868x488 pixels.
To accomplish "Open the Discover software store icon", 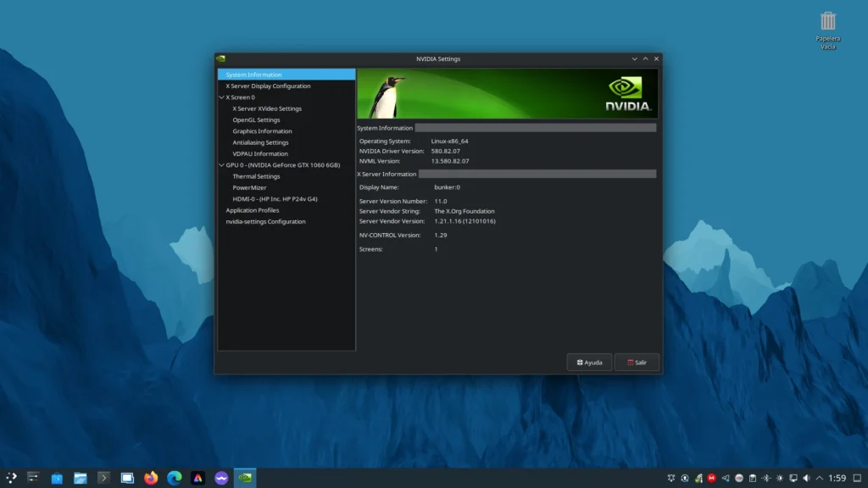I will pos(57,478).
